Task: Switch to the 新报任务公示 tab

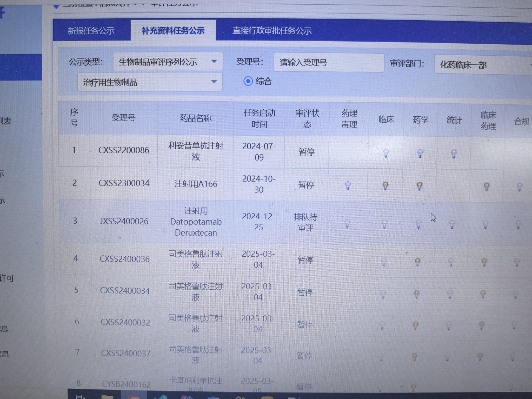Action: coord(91,31)
